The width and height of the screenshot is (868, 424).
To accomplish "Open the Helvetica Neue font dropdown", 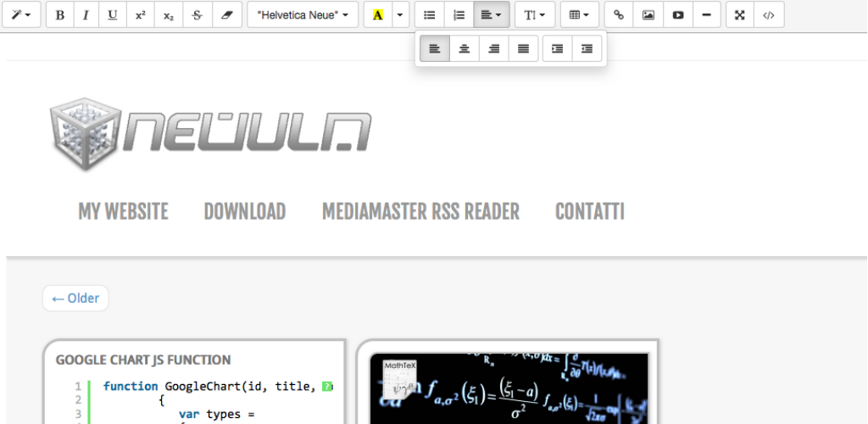I will pos(303,15).
